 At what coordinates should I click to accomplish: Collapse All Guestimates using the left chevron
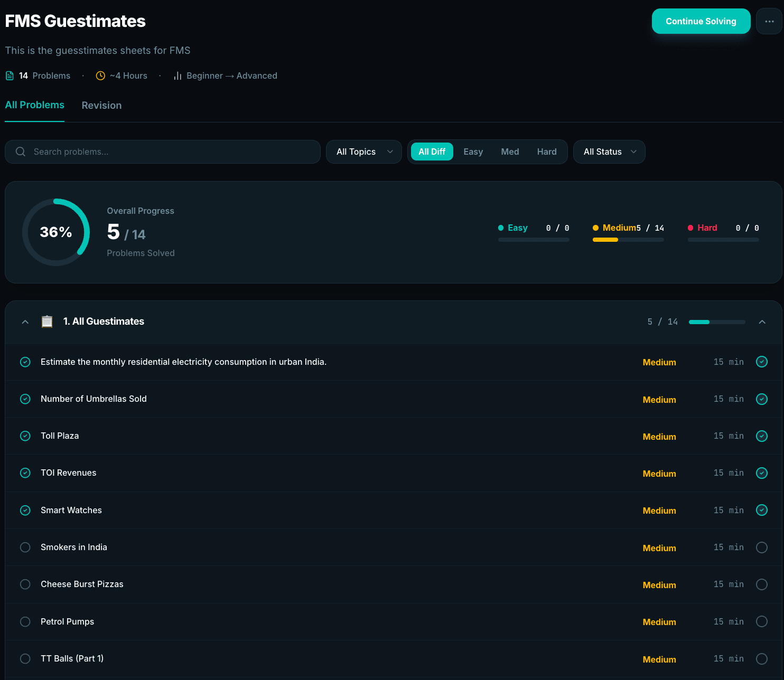[x=25, y=322]
